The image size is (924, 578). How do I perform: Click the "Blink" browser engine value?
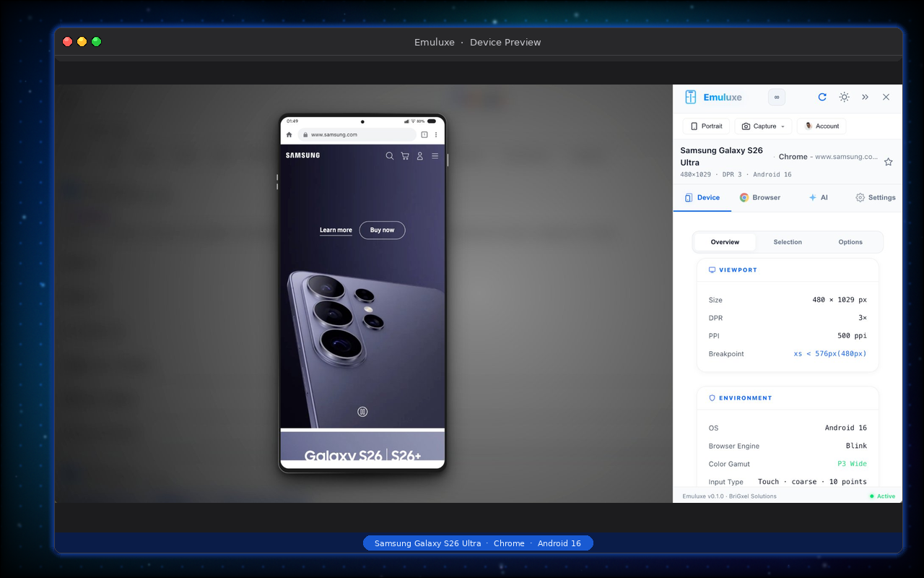click(x=856, y=446)
